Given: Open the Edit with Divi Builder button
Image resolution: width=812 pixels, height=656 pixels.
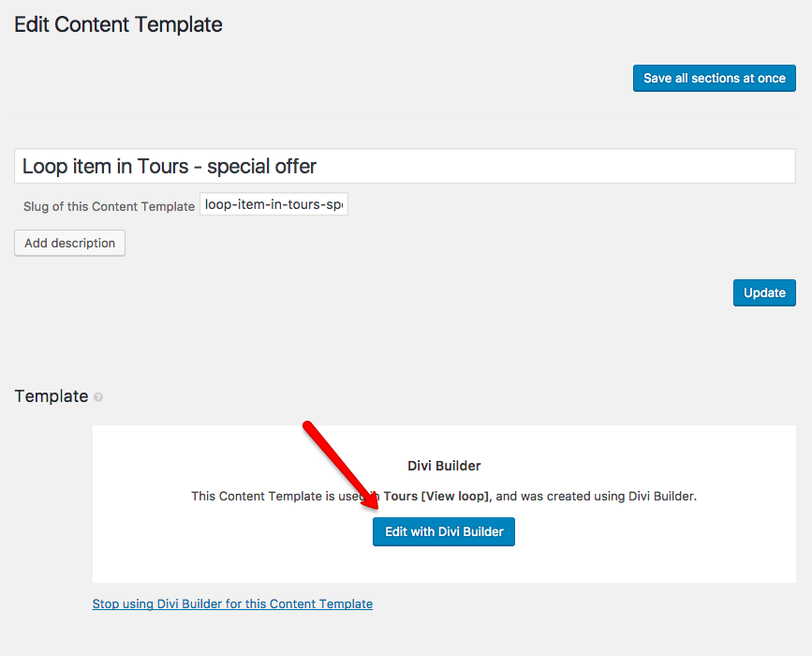Looking at the screenshot, I should tap(444, 531).
